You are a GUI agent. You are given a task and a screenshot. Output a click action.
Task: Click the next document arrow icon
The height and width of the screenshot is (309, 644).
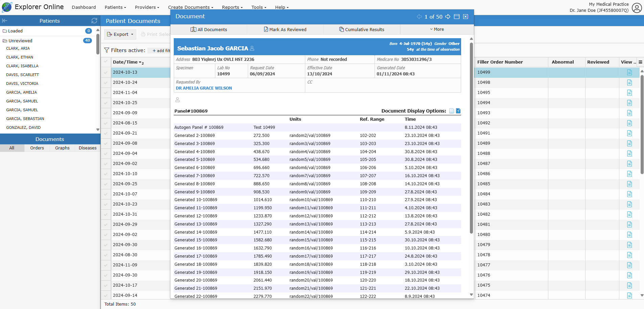(x=448, y=17)
